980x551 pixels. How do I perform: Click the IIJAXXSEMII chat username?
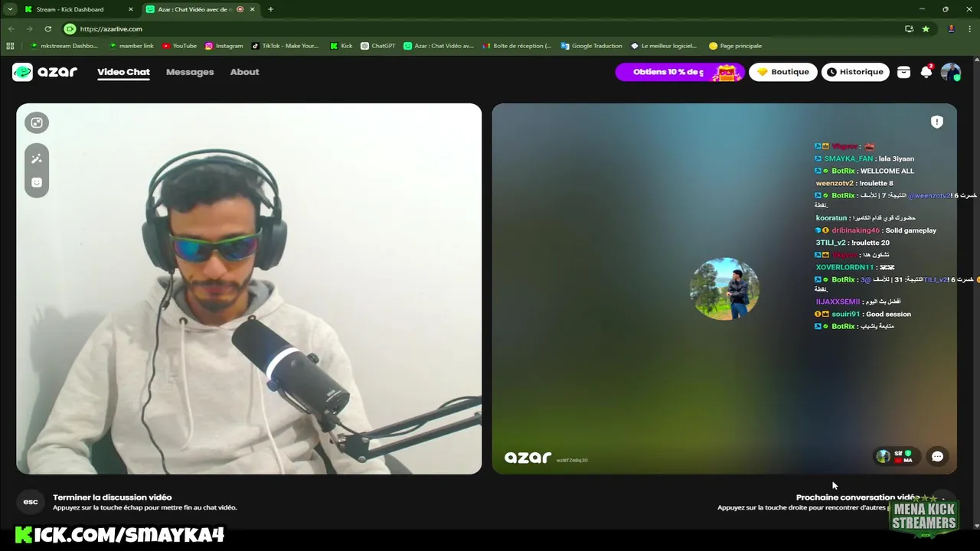click(x=838, y=302)
